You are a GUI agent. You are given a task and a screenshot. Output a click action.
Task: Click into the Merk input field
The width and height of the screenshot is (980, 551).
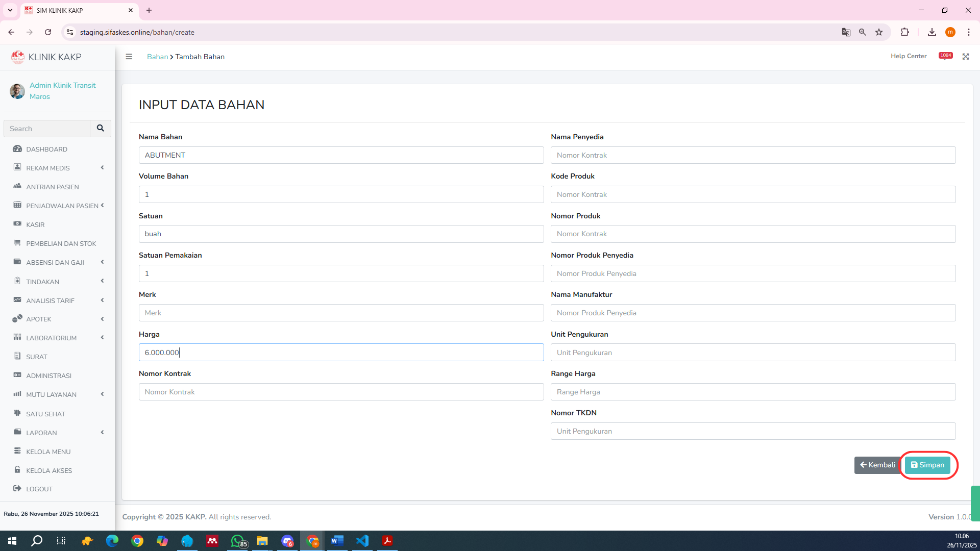tap(341, 313)
